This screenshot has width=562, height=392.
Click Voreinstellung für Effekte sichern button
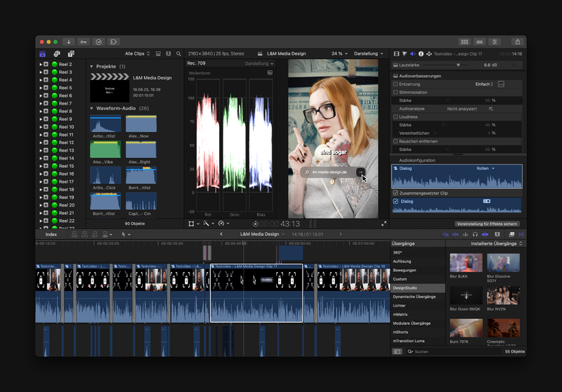pyautogui.click(x=488, y=223)
